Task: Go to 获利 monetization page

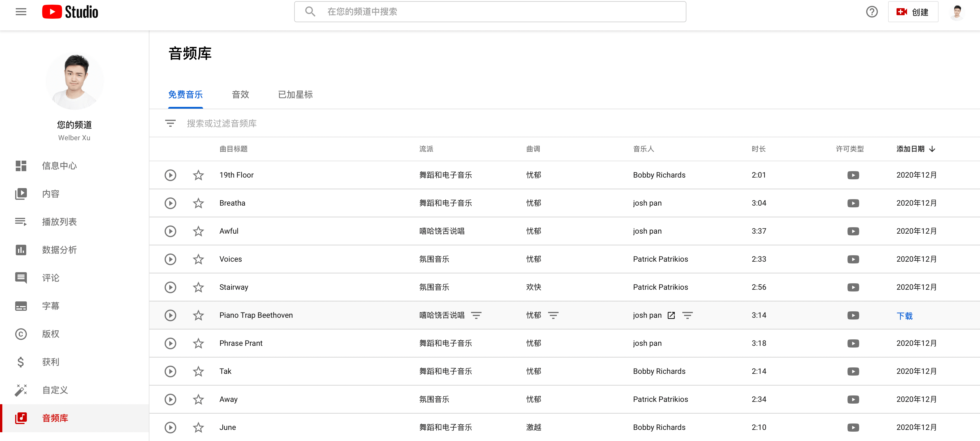Action: coord(50,362)
